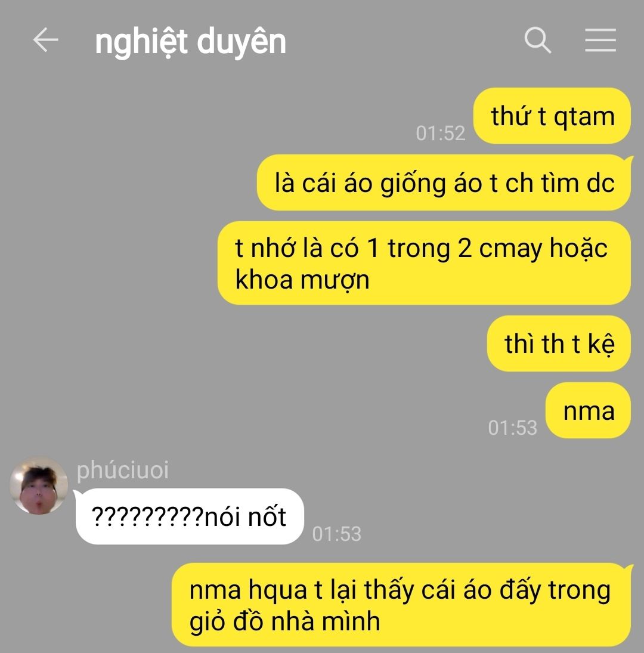Select the message 'thì th t kệ'
This screenshot has width=644, height=653.
[x=559, y=343]
